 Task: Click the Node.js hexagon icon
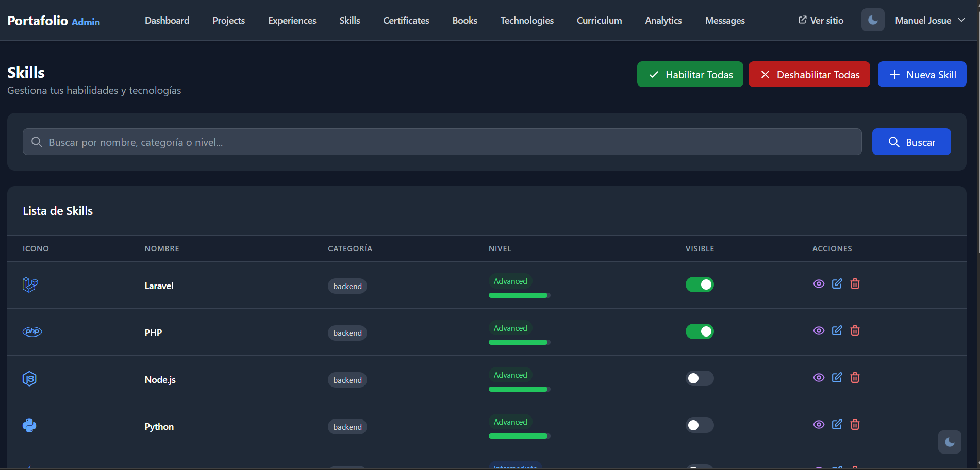29,379
